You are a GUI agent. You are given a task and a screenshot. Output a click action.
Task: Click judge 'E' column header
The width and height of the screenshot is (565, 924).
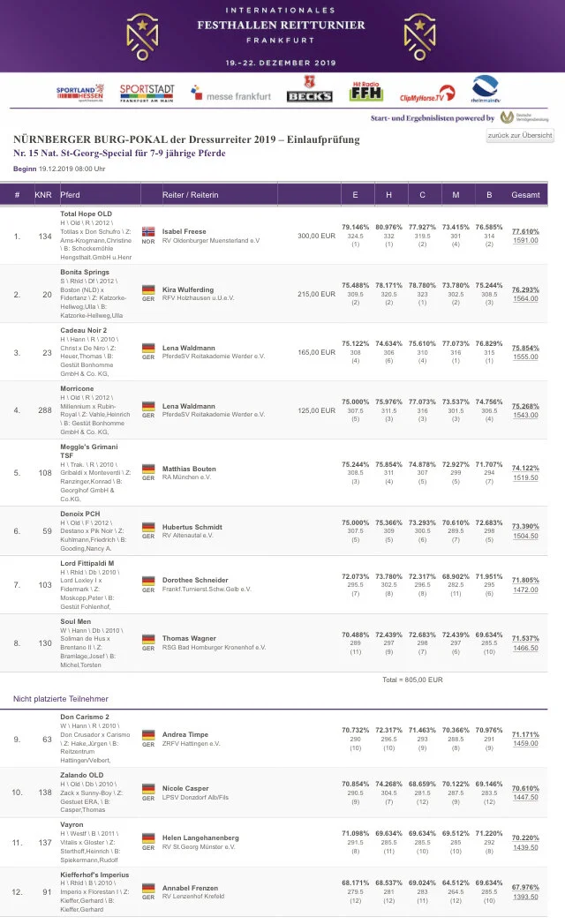355,195
